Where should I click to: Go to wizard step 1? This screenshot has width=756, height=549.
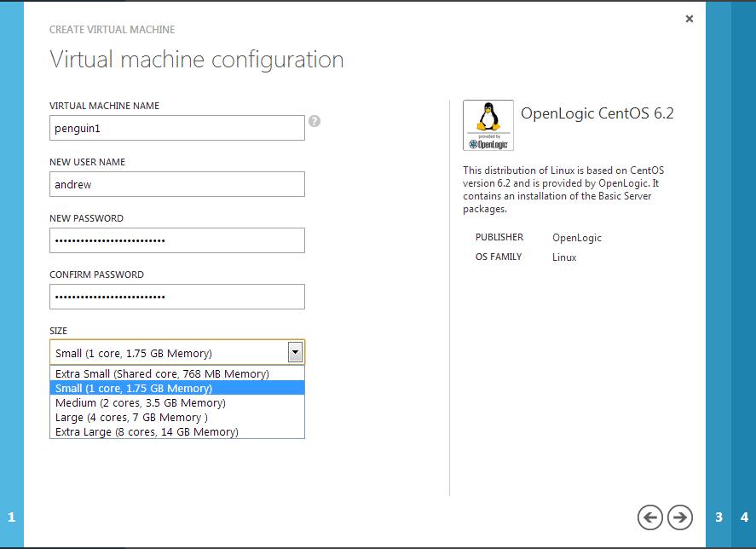tap(12, 517)
